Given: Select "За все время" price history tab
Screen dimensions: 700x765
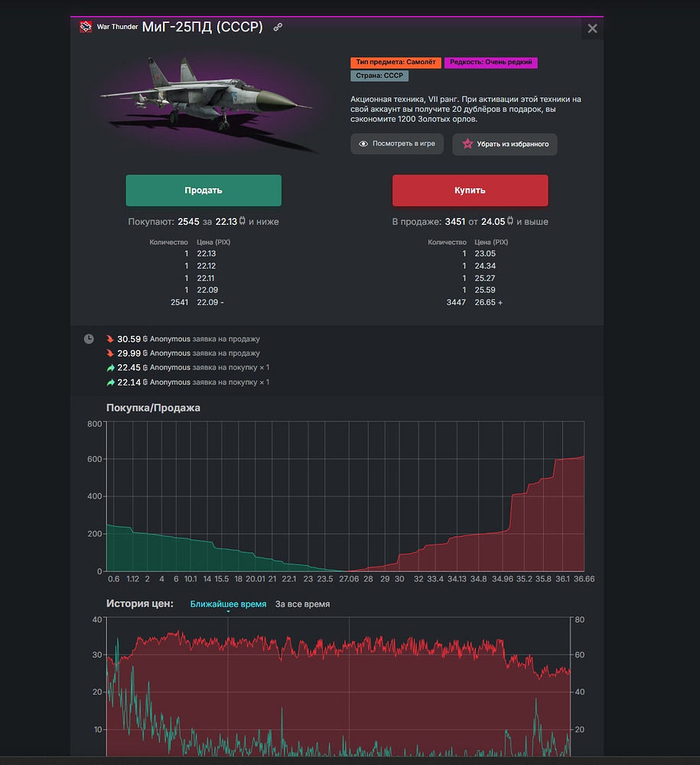Looking at the screenshot, I should pyautogui.click(x=303, y=604).
